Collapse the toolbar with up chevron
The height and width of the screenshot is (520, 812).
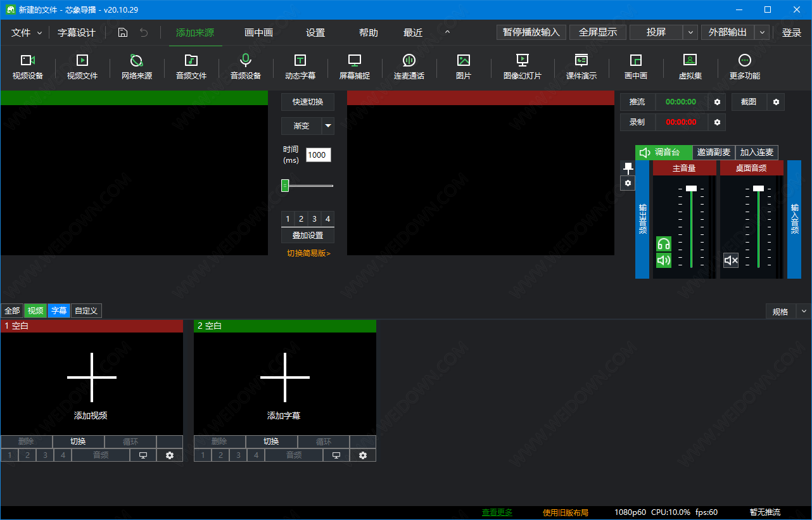point(447,33)
